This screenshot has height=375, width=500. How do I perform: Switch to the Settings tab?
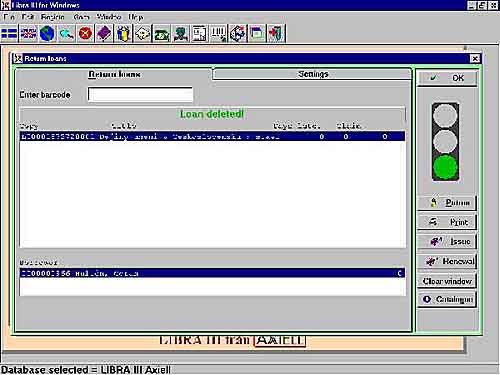point(313,74)
